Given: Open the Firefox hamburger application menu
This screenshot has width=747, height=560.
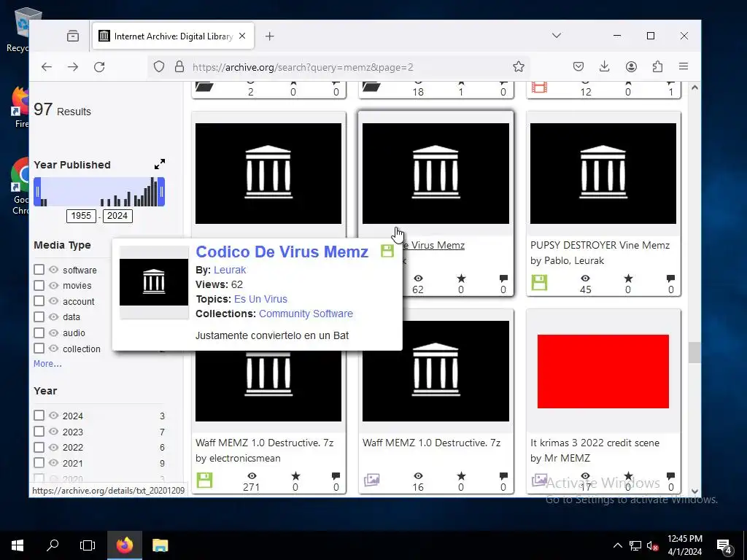Looking at the screenshot, I should pos(684,66).
